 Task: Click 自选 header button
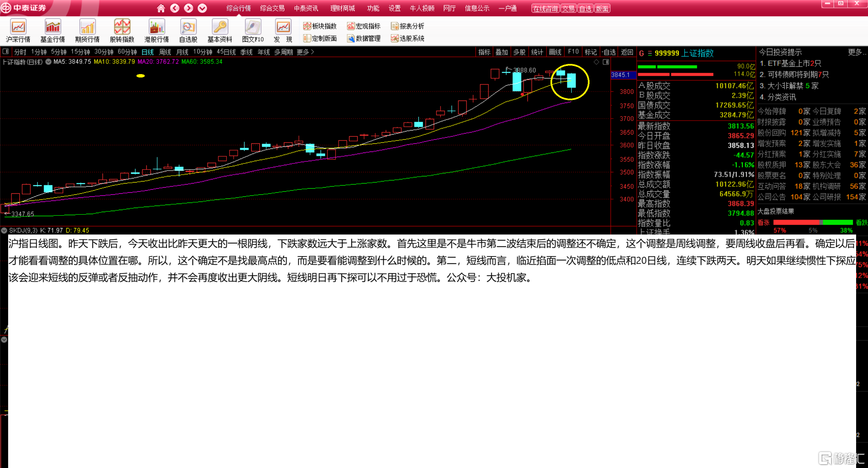coord(585,8)
